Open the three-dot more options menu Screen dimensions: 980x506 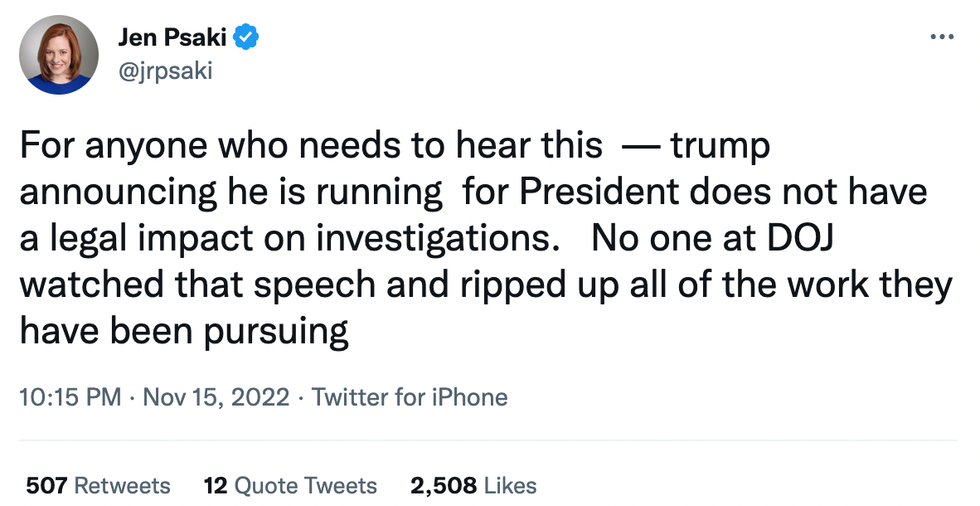click(942, 37)
